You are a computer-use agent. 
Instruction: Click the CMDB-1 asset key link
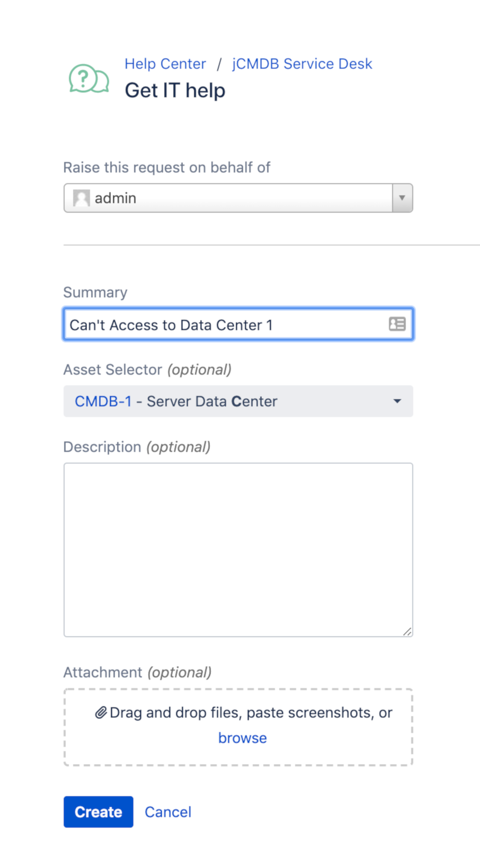point(103,401)
